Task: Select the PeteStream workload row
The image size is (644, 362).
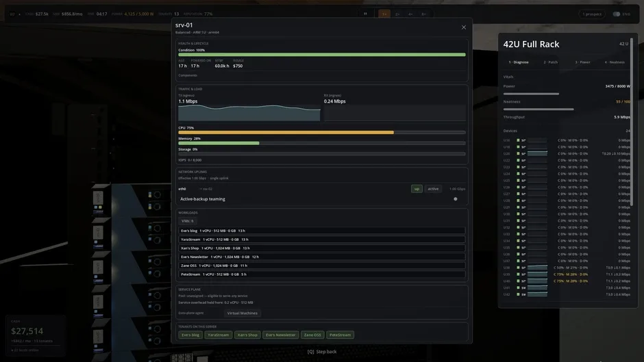Action: pyautogui.click(x=322, y=274)
